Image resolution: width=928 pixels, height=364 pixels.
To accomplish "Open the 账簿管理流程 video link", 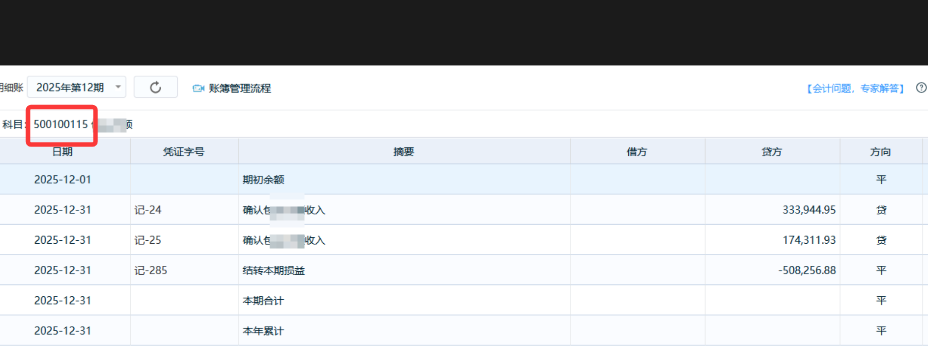I will (x=240, y=88).
